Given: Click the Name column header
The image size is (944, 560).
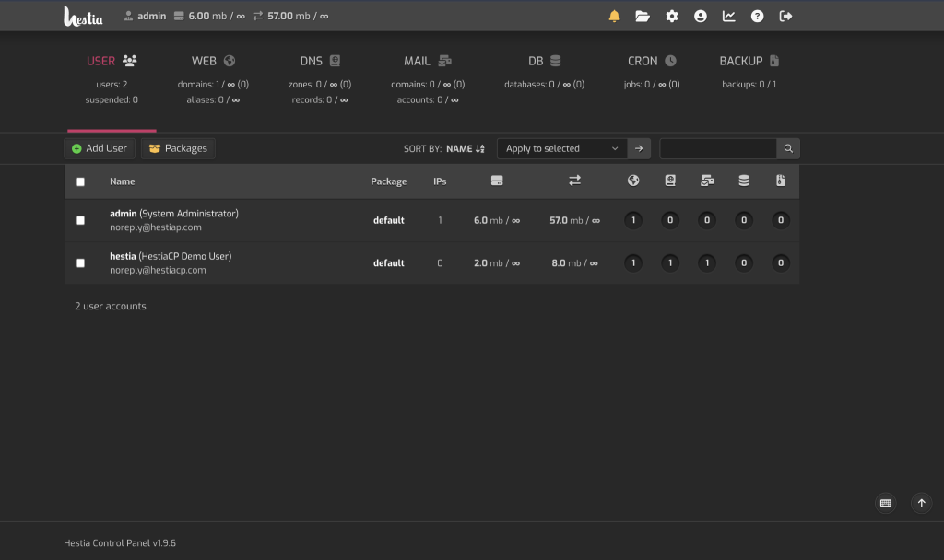Looking at the screenshot, I should click(123, 181).
